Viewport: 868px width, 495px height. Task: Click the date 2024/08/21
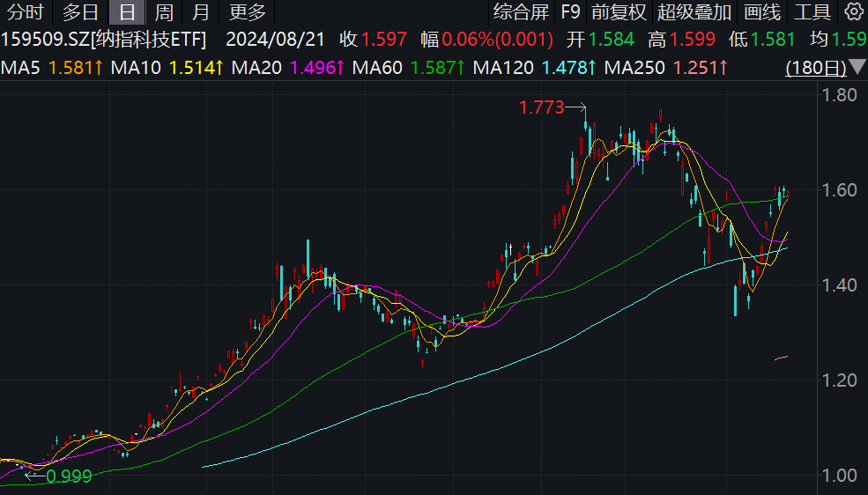coord(275,40)
